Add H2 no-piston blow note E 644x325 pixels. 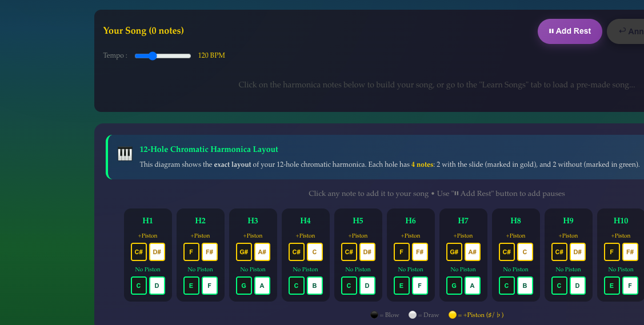point(191,286)
